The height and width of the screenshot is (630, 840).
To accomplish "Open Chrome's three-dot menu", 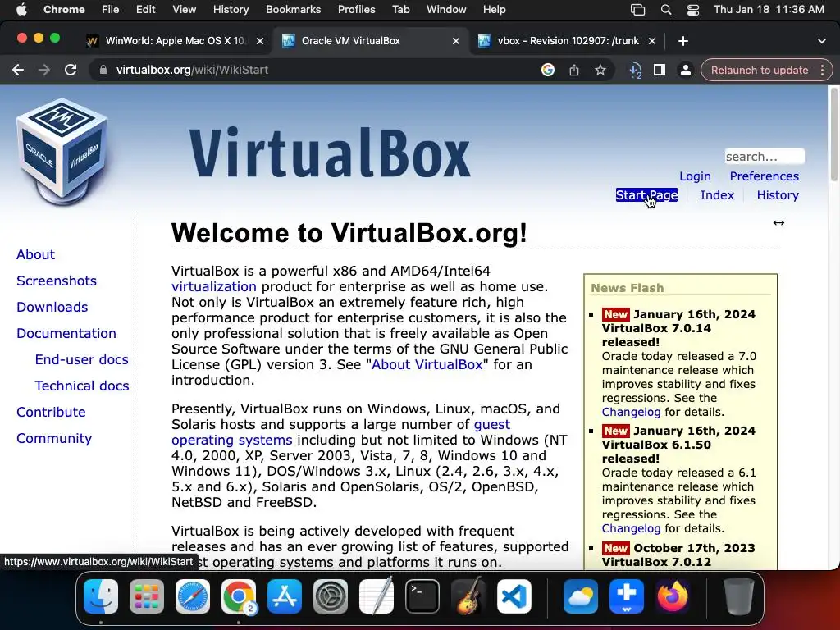I will point(822,71).
